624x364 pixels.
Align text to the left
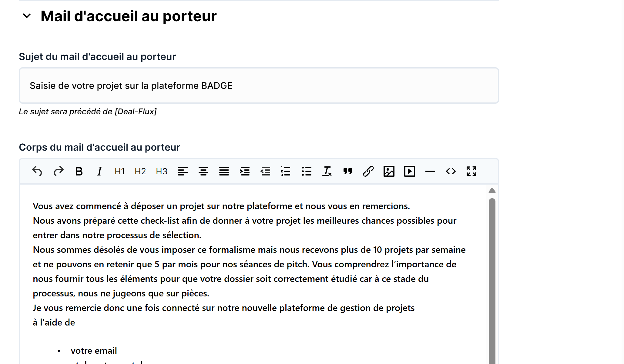point(183,171)
